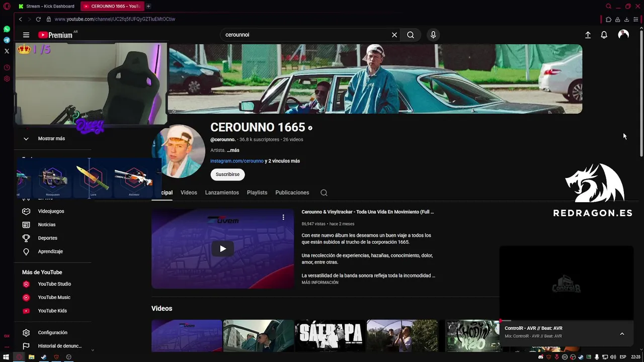The height and width of the screenshot is (362, 644).
Task: Search within channel using magnifier icon
Action: point(324,193)
